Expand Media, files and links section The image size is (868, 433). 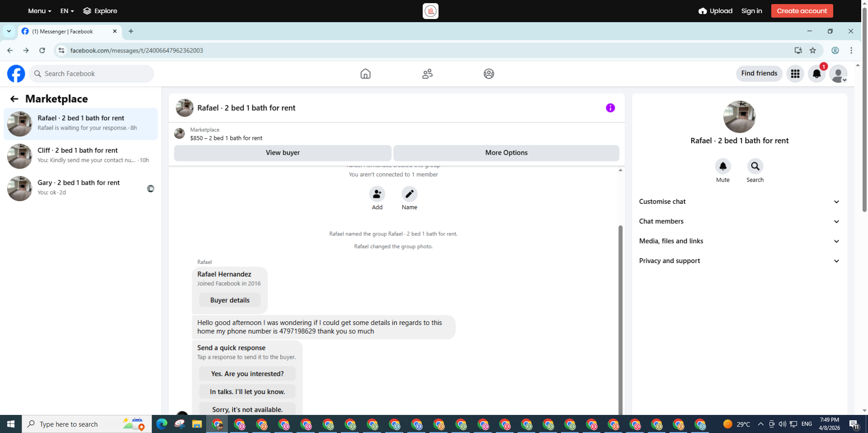pos(739,241)
